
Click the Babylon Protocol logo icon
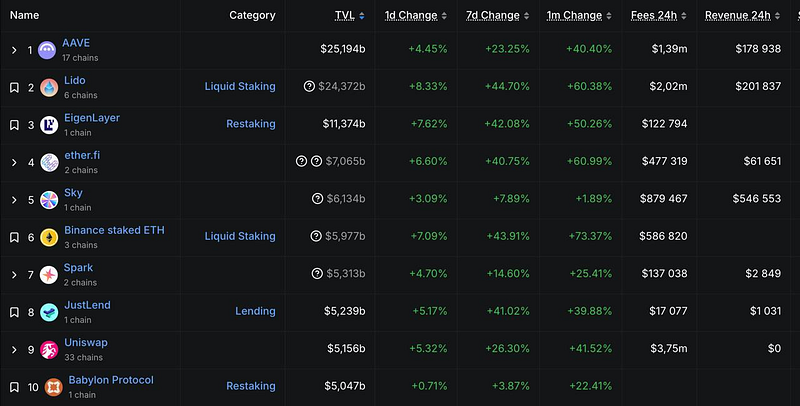54,388
